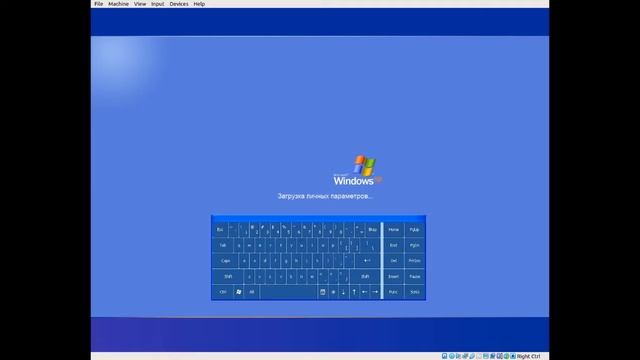Click the Func key

point(393,292)
